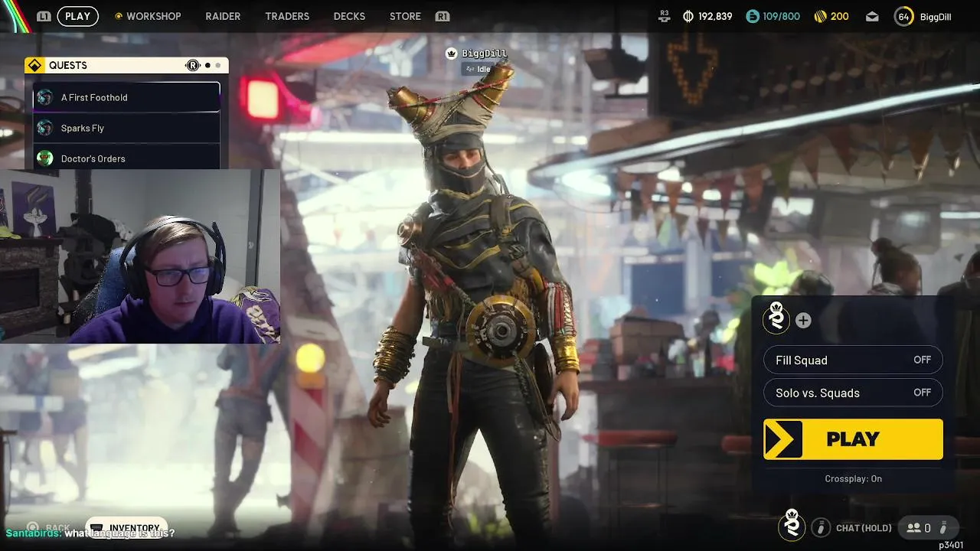Switch to the STORE tab
Screen dimensions: 980x551
point(405,16)
